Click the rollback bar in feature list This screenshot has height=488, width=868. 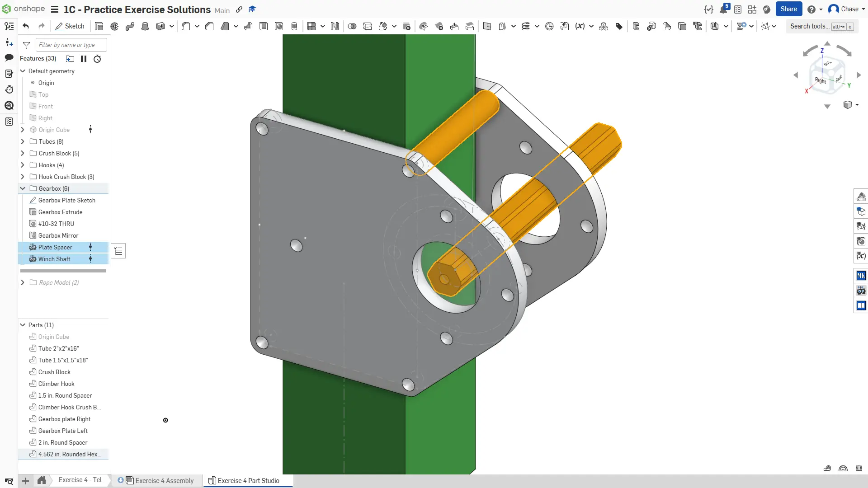pos(63,271)
